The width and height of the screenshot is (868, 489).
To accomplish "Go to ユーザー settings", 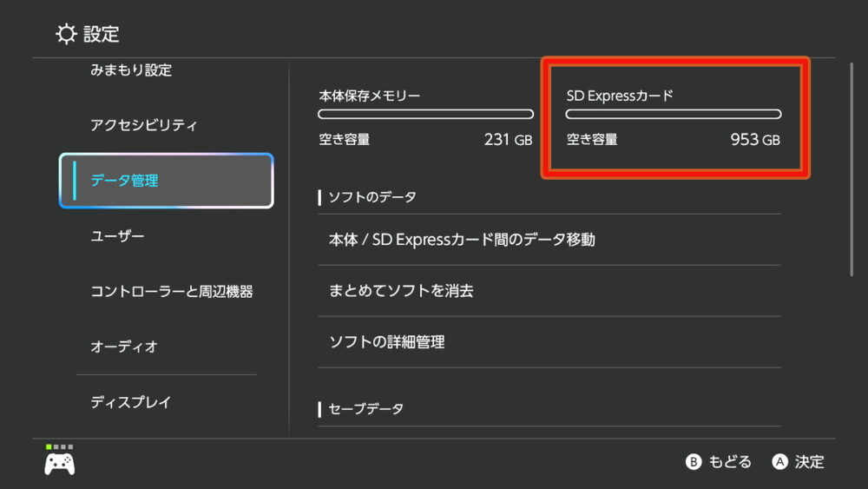I will coord(117,236).
